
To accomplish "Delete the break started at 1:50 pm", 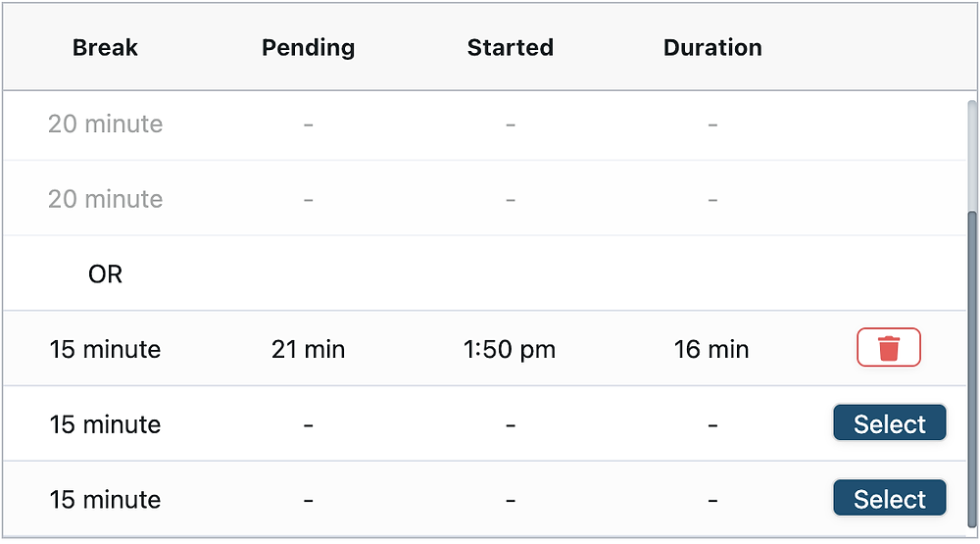I will pos(888,347).
